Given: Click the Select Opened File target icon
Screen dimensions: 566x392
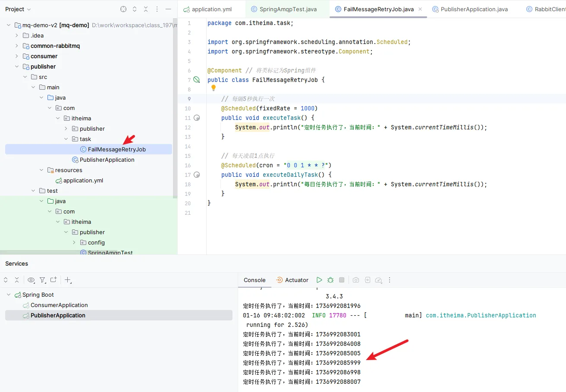Looking at the screenshot, I should [123, 9].
